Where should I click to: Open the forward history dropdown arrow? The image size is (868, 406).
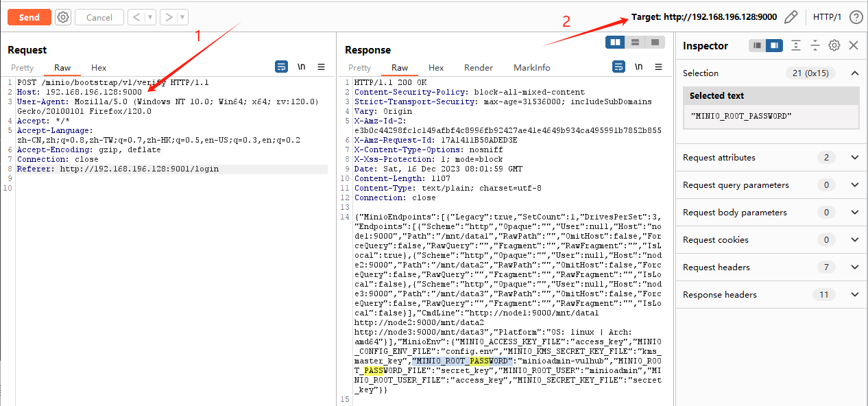183,17
